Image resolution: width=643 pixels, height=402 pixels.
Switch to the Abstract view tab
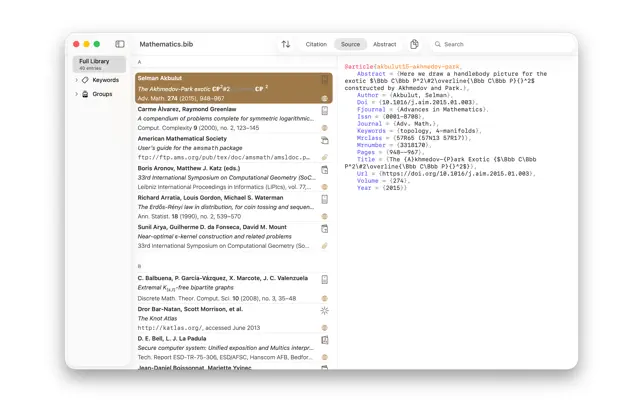[384, 44]
